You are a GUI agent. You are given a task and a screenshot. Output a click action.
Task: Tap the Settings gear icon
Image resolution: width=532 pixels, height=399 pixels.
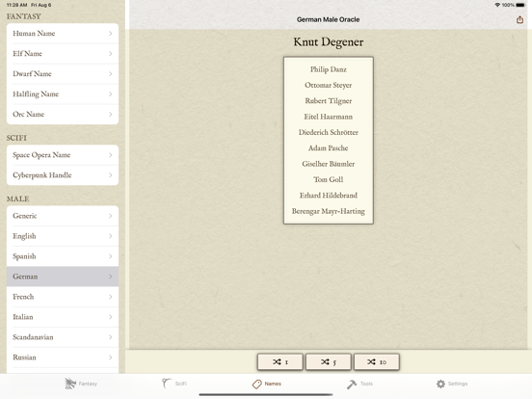coord(440,384)
